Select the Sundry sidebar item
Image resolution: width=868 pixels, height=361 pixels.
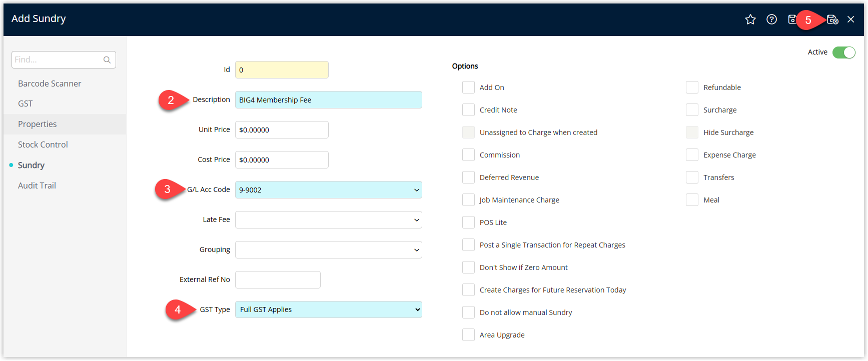(31, 165)
